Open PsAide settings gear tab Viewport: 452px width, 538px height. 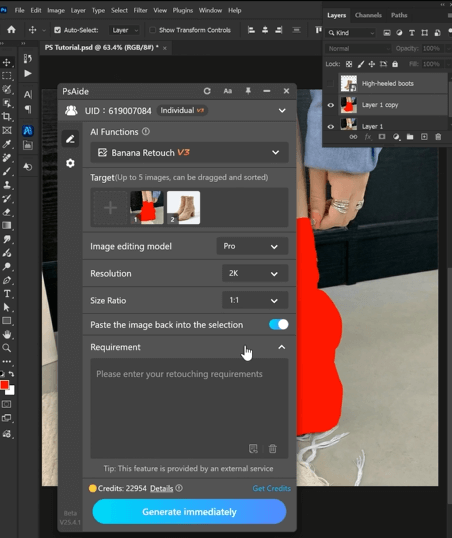70,163
